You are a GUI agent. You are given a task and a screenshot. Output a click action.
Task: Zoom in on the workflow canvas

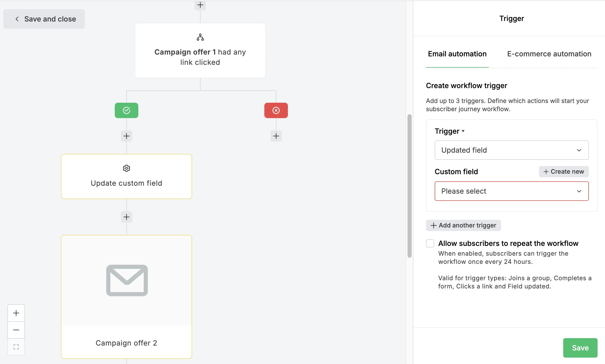[16, 313]
